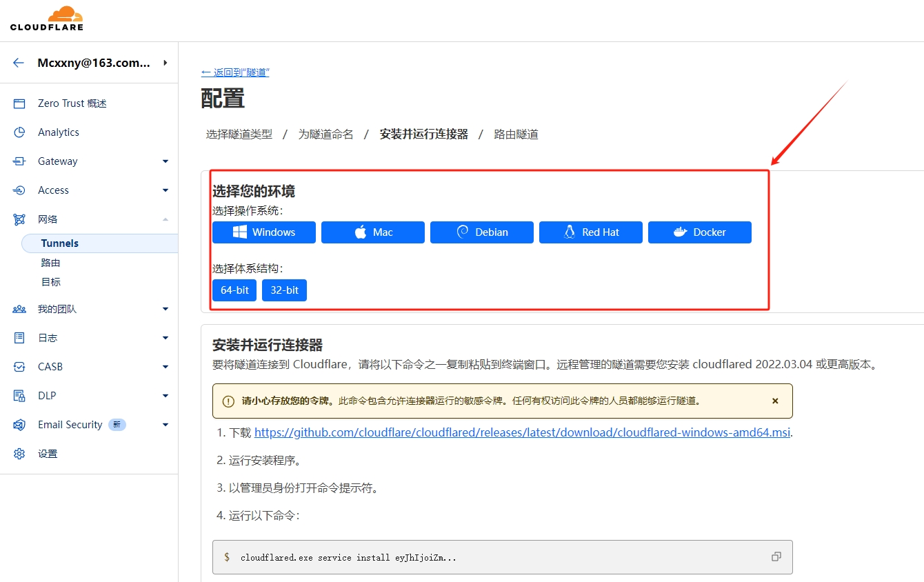
Task: Click the Cloudflare logo
Action: click(47, 19)
